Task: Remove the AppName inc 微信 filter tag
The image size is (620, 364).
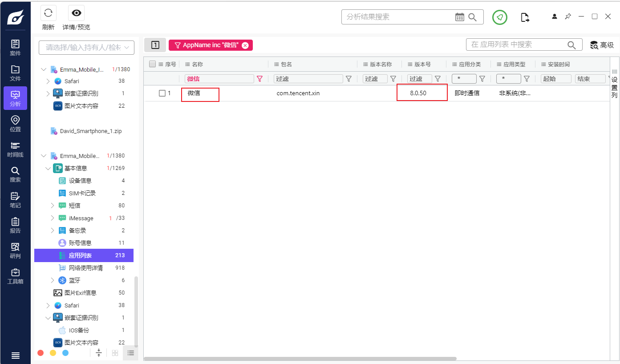Action: pyautogui.click(x=245, y=45)
